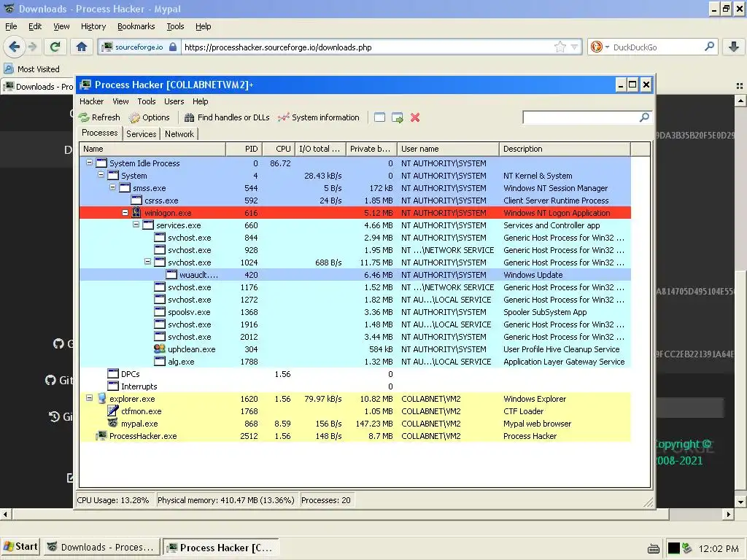Click mypal.exe raccoon icon

point(113,423)
